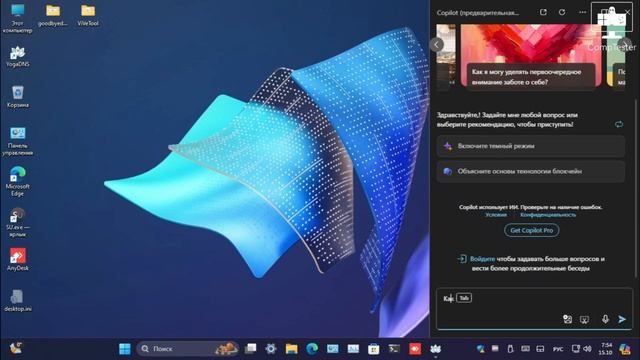Select the desktop.ini file icon
The image size is (640, 360).
coord(17,300)
